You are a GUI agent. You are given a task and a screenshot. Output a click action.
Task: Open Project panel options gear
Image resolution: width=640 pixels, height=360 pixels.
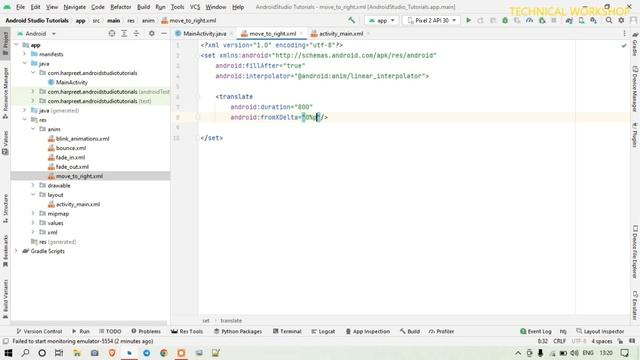(151, 33)
